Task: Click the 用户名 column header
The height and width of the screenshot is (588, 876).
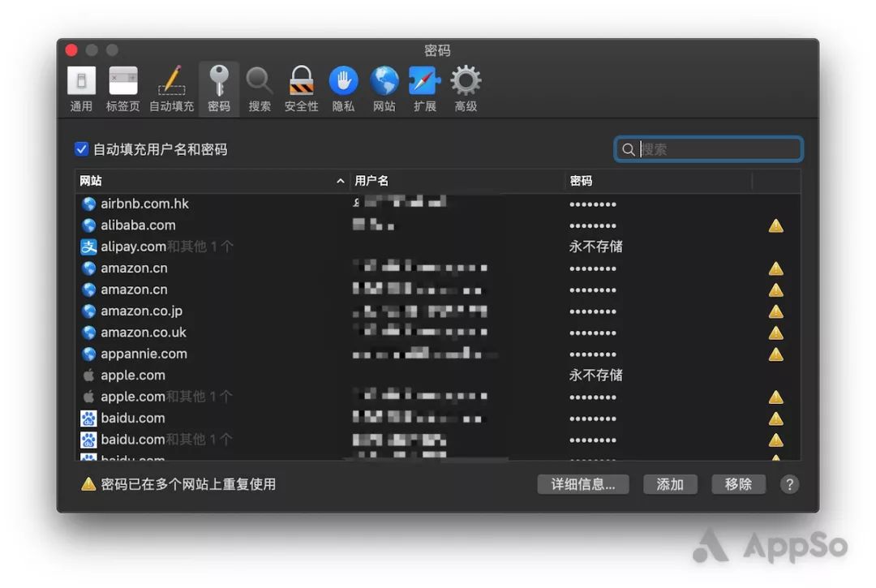Action: click(x=371, y=181)
